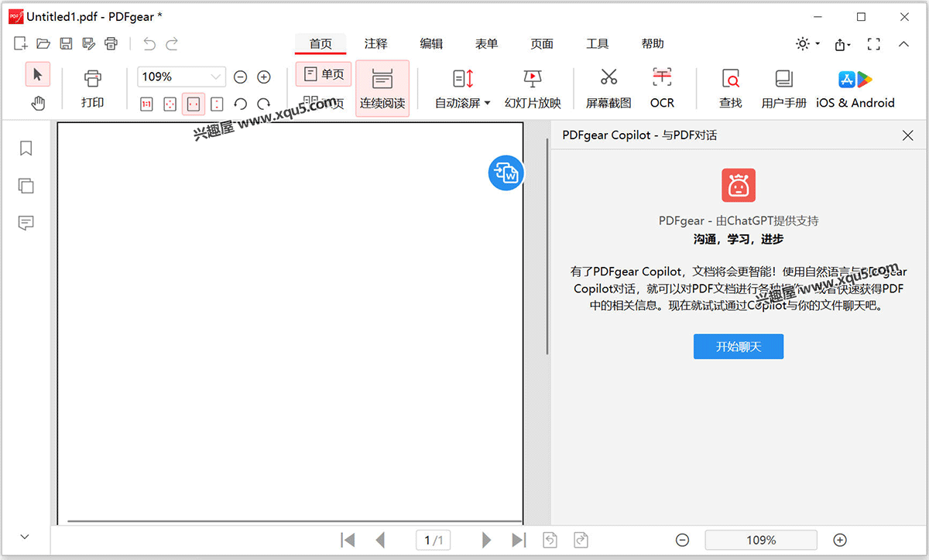
Task: Click the small printer icon in quick access bar
Action: pos(111,44)
